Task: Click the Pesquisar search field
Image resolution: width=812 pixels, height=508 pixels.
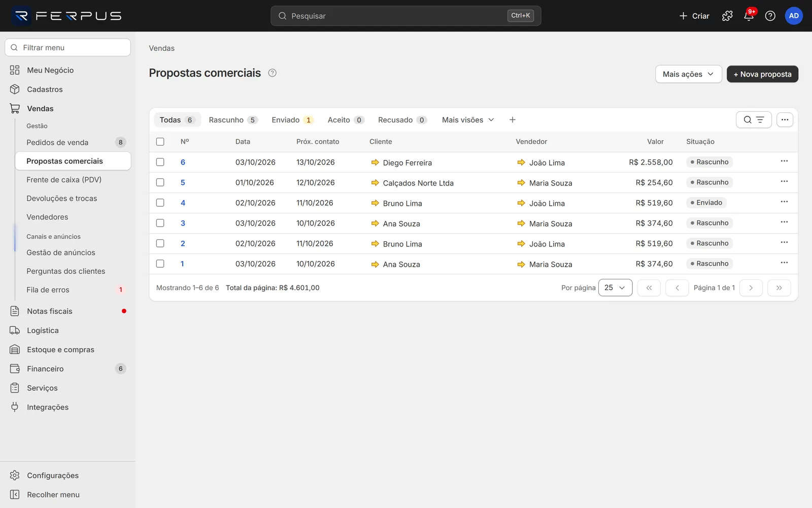Action: coord(405,16)
